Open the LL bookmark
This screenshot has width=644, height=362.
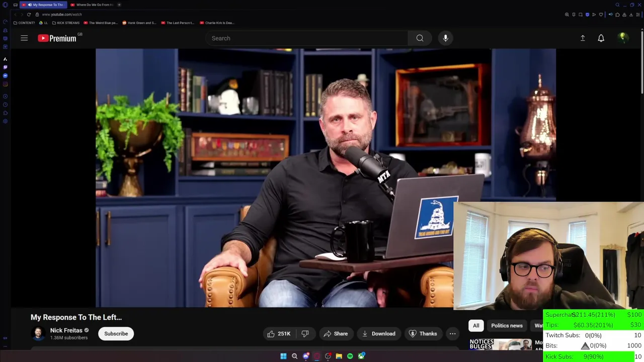(43, 23)
